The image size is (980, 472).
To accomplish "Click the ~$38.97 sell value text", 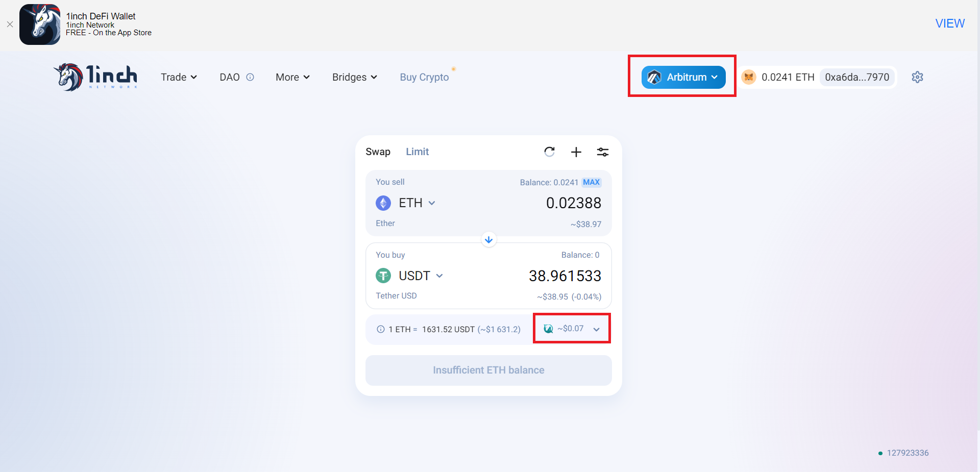I will coord(586,224).
